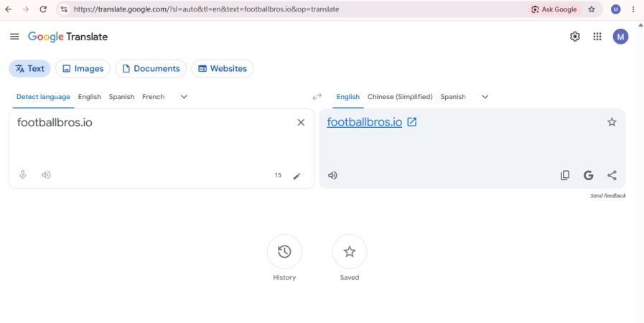Choose French as source language

click(153, 97)
